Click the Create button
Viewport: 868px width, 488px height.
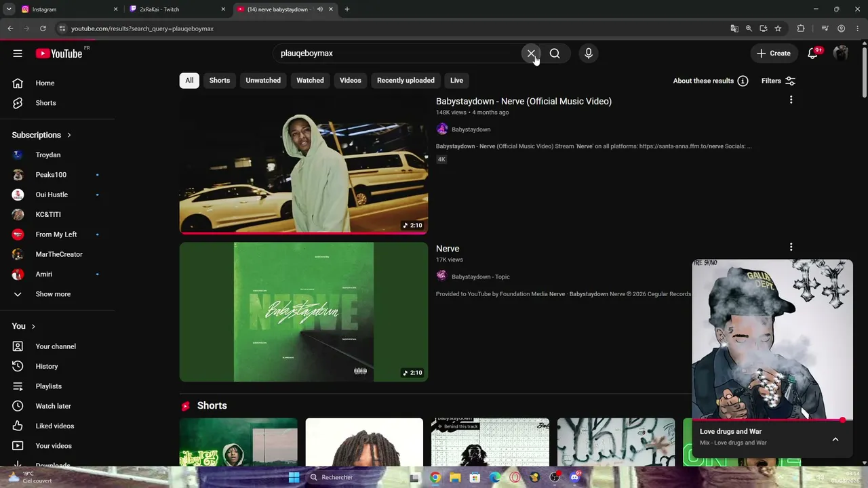[773, 54]
